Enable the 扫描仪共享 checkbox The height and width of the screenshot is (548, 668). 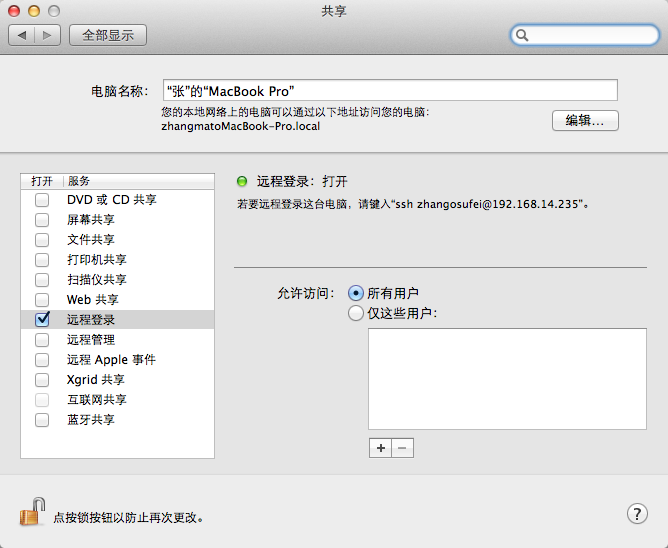coord(42,280)
